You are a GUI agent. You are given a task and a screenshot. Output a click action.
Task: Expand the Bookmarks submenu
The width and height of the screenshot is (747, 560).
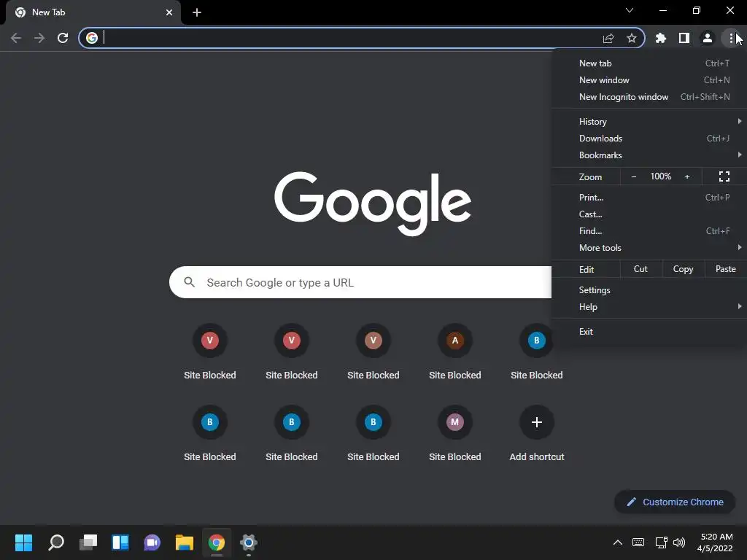coord(649,155)
